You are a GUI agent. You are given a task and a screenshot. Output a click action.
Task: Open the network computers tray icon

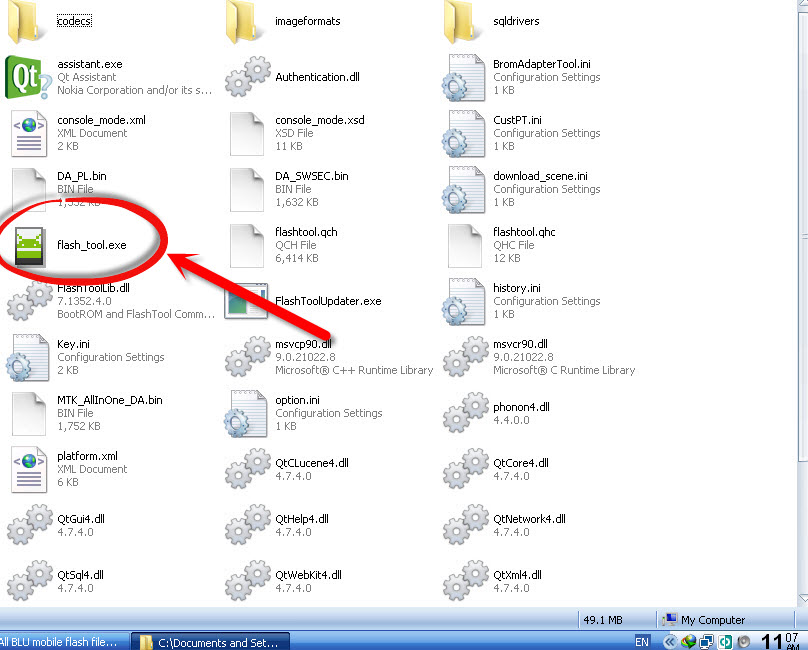(706, 642)
